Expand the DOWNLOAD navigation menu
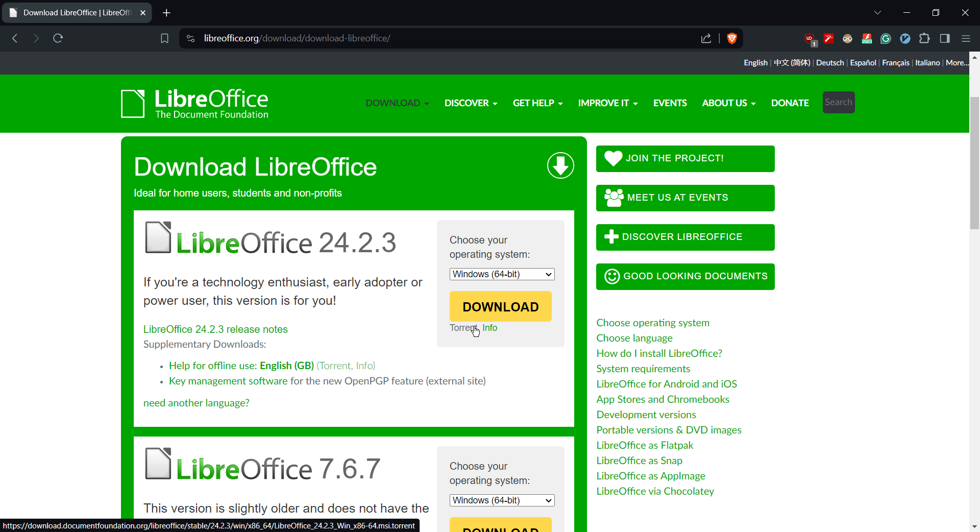Image resolution: width=980 pixels, height=532 pixels. 397,103
